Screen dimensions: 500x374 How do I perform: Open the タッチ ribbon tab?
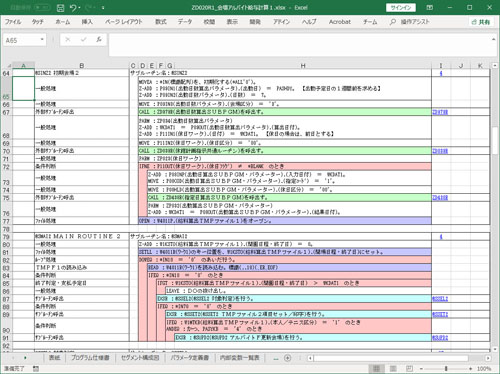(38, 22)
